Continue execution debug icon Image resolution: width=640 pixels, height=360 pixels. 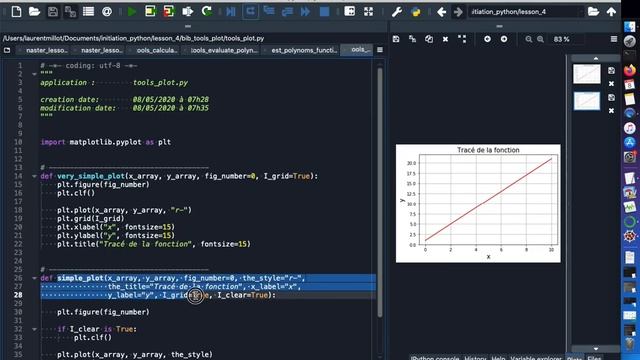point(305,11)
